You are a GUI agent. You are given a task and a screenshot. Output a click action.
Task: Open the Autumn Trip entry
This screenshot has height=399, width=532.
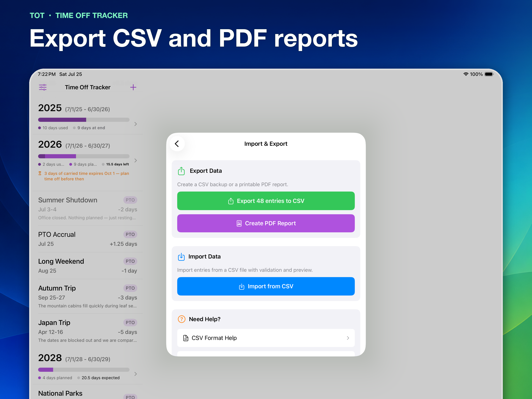coord(88,296)
